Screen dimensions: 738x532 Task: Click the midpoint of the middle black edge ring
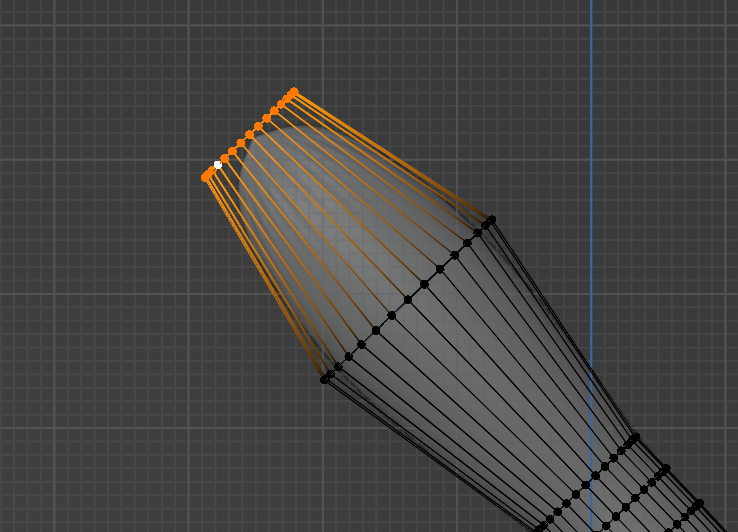tap(408, 299)
